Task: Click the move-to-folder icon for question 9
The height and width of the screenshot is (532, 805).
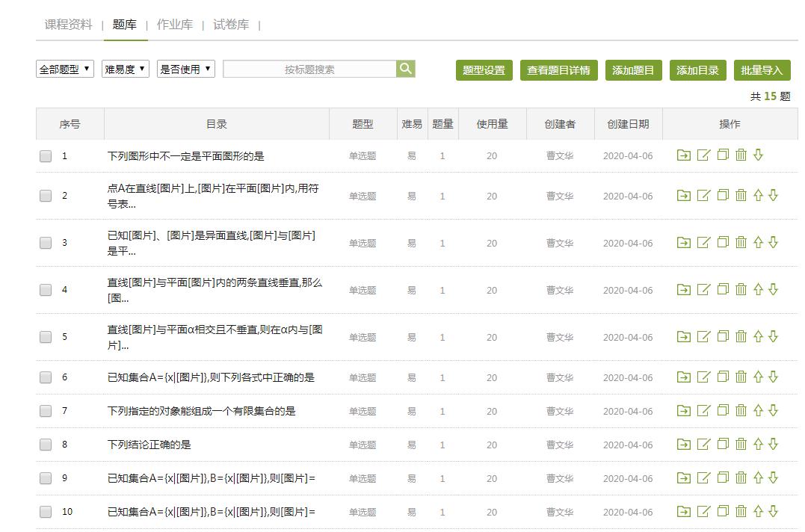Action: click(x=683, y=478)
